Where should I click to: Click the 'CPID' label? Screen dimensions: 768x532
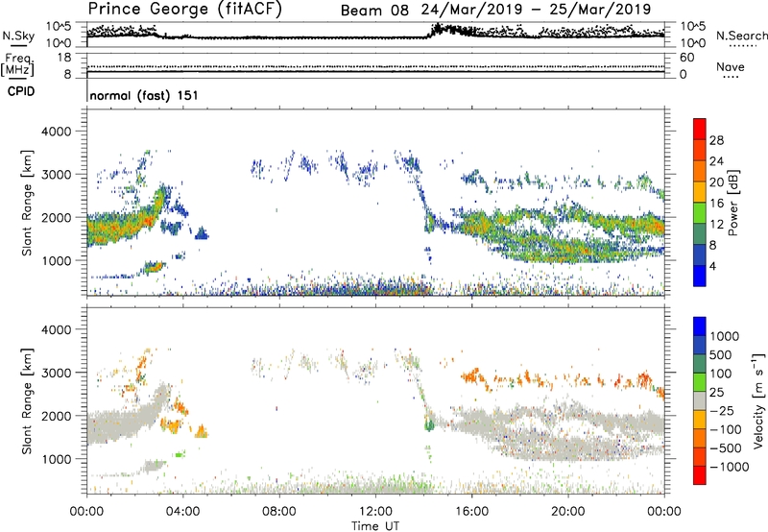click(x=21, y=91)
